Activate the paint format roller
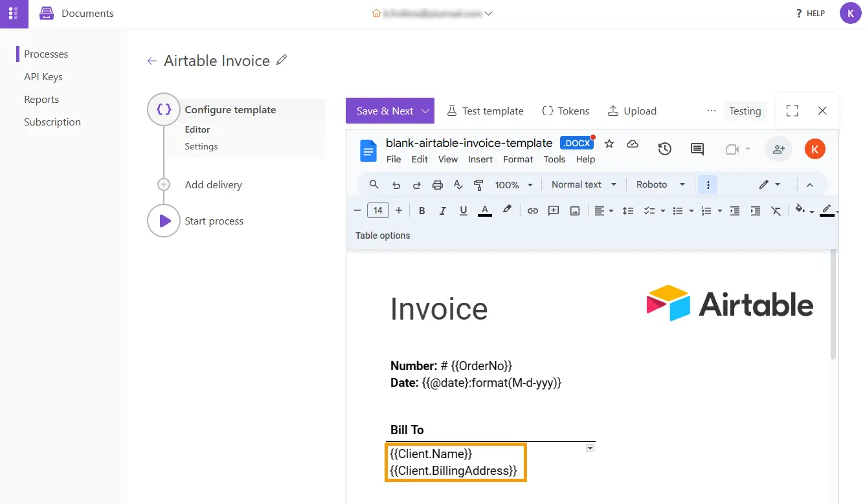 (479, 185)
